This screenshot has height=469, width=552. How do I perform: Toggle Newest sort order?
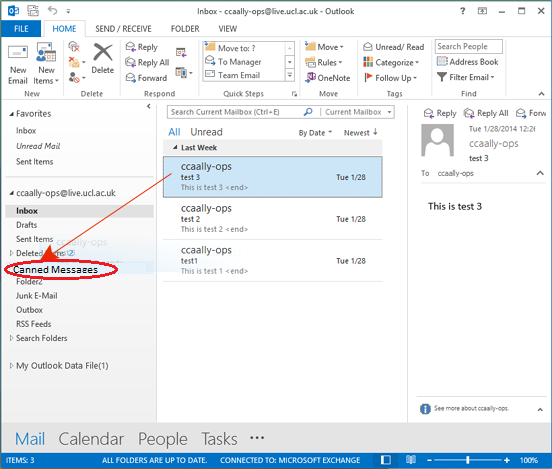point(360,133)
